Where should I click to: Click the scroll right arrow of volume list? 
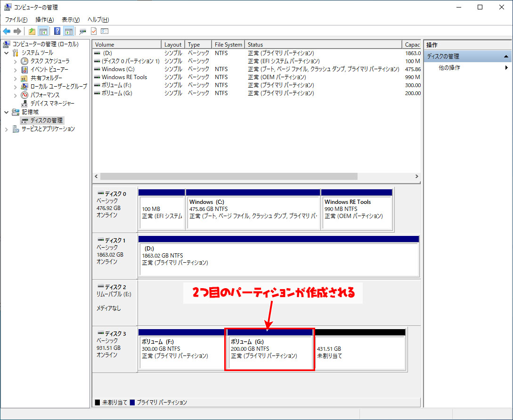tap(416, 176)
